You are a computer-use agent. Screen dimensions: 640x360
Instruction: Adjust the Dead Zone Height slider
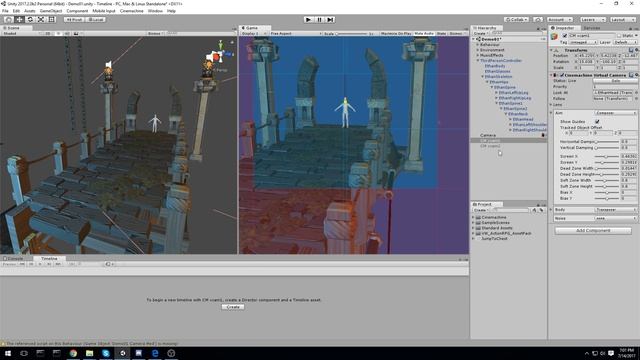point(607,174)
